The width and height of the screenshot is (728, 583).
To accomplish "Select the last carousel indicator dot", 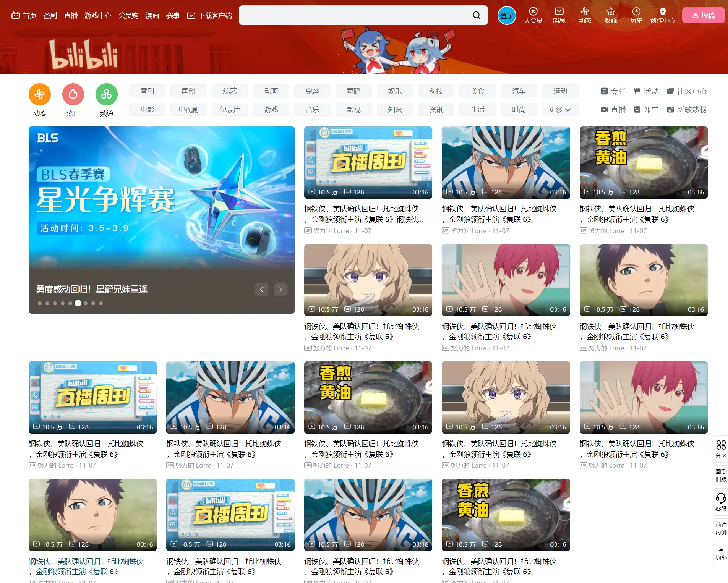I will 101,303.
